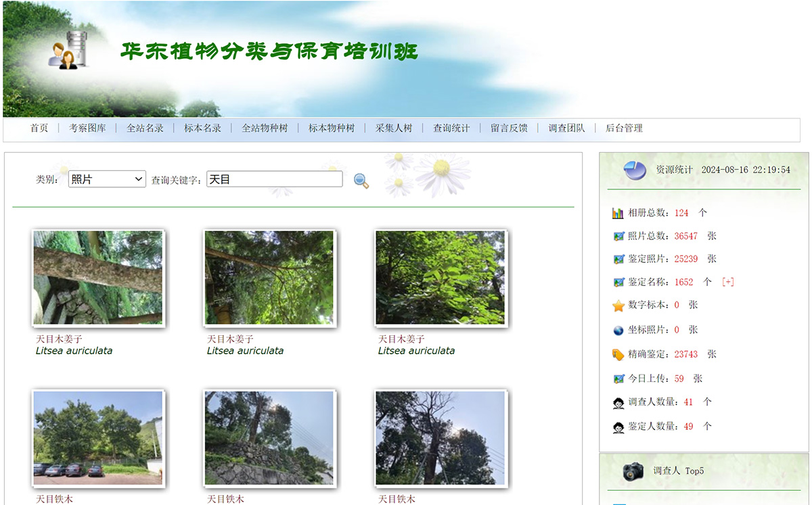812x505 pixels.
Task: Go to 后台管理 from the navigation bar
Action: 624,128
